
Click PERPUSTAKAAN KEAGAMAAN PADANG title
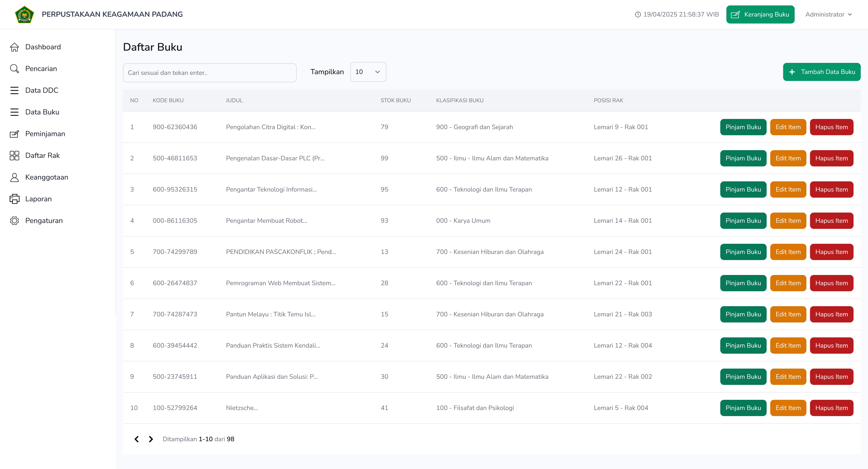[112, 14]
